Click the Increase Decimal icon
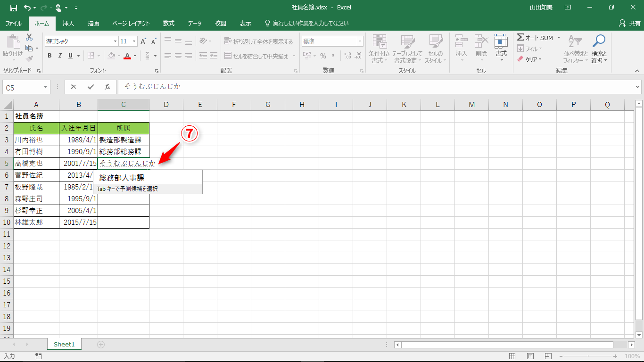The height and width of the screenshot is (362, 644). point(348,56)
